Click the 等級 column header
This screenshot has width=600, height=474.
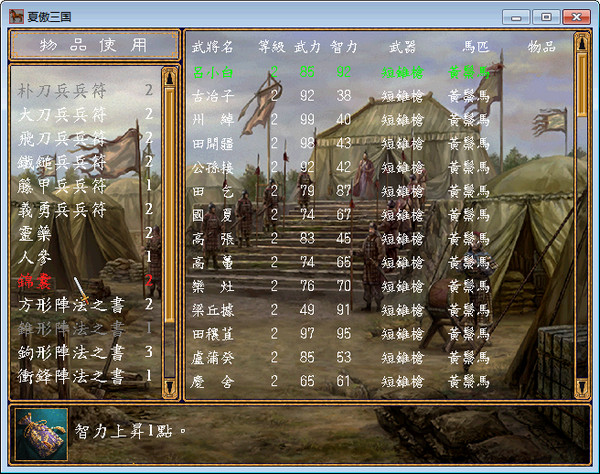coord(271,47)
